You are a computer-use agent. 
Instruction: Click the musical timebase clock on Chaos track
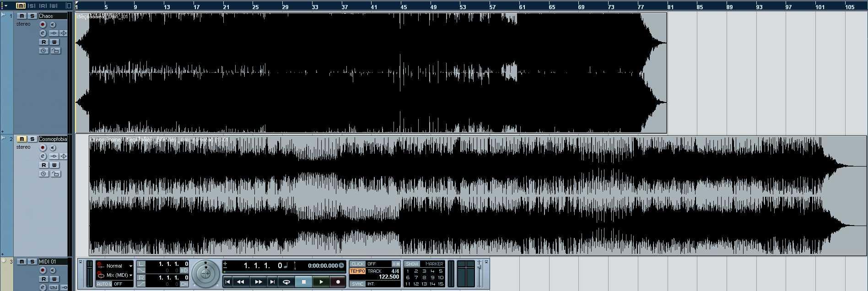[x=43, y=51]
